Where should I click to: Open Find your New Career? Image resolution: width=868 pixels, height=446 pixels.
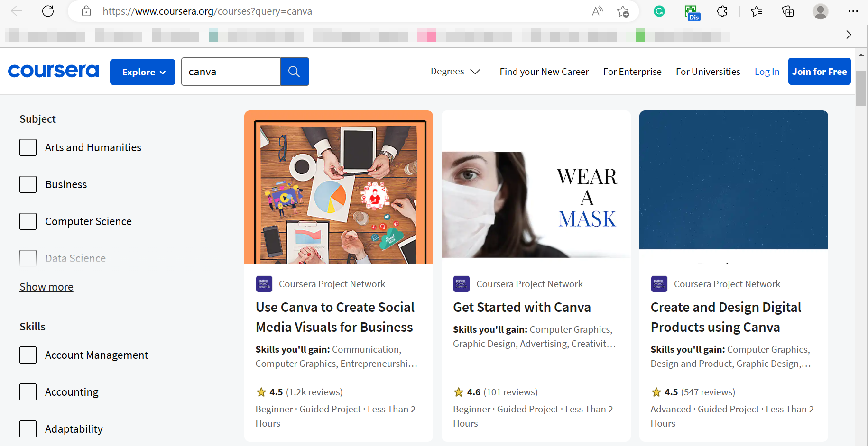pyautogui.click(x=544, y=72)
